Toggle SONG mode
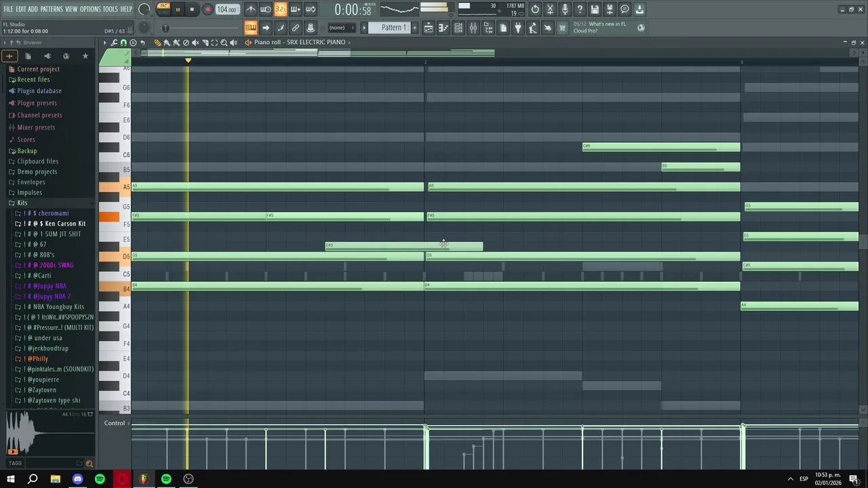 [x=163, y=12]
